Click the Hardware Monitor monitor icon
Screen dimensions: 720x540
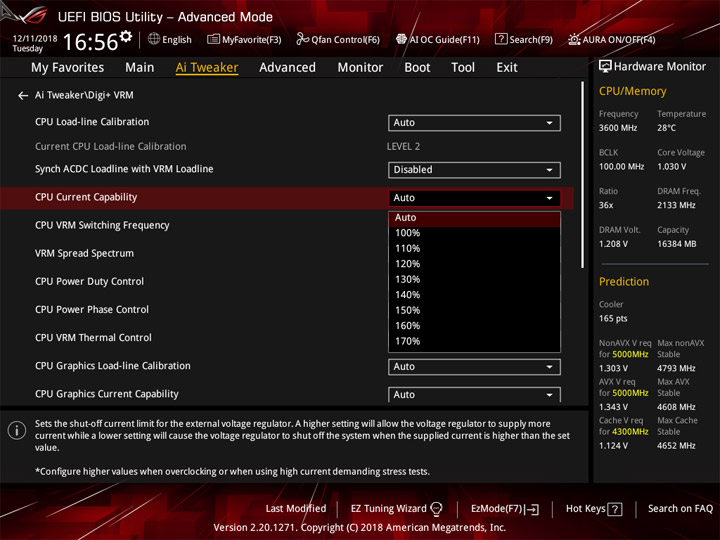click(x=605, y=67)
